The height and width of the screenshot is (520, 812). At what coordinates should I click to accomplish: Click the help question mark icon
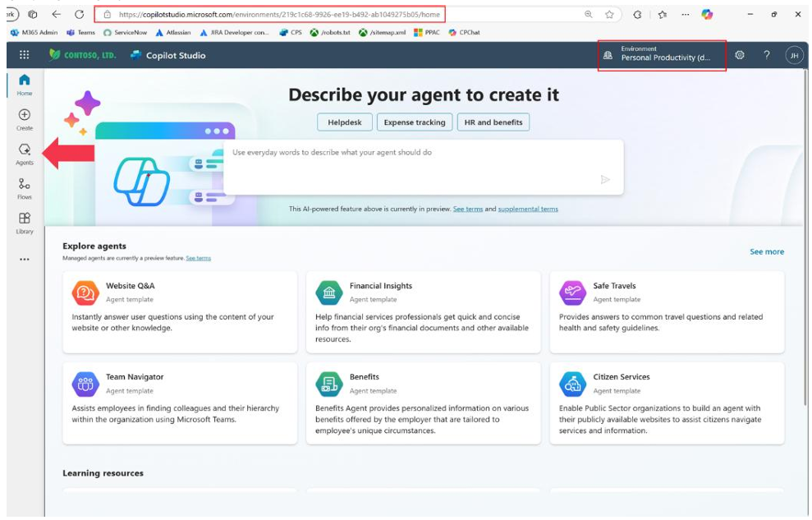coord(766,55)
